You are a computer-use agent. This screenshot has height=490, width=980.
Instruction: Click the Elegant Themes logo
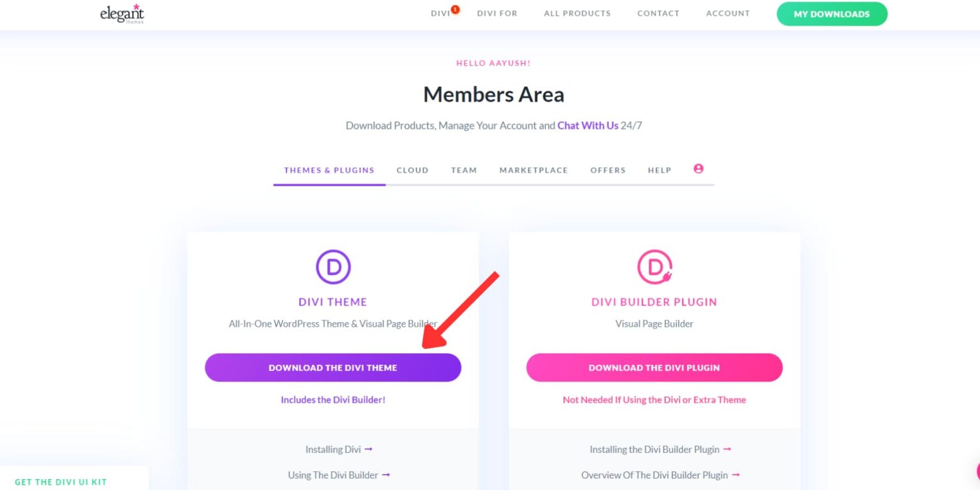click(122, 13)
